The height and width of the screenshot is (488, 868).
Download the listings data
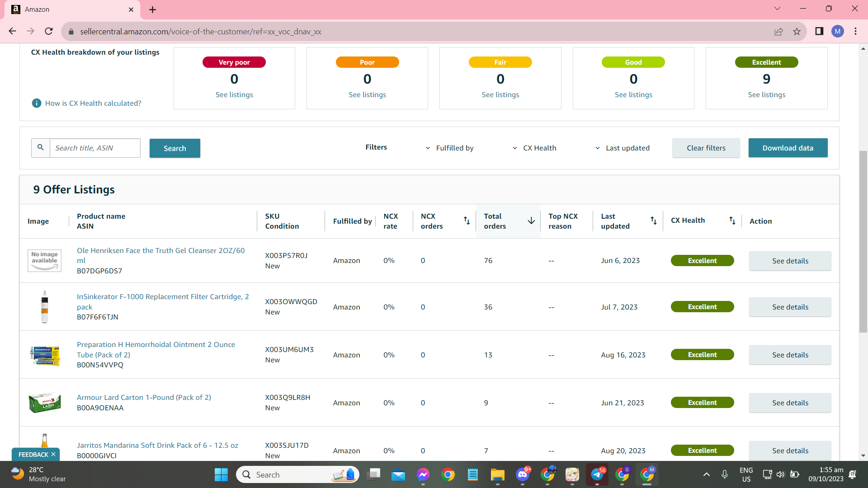788,148
